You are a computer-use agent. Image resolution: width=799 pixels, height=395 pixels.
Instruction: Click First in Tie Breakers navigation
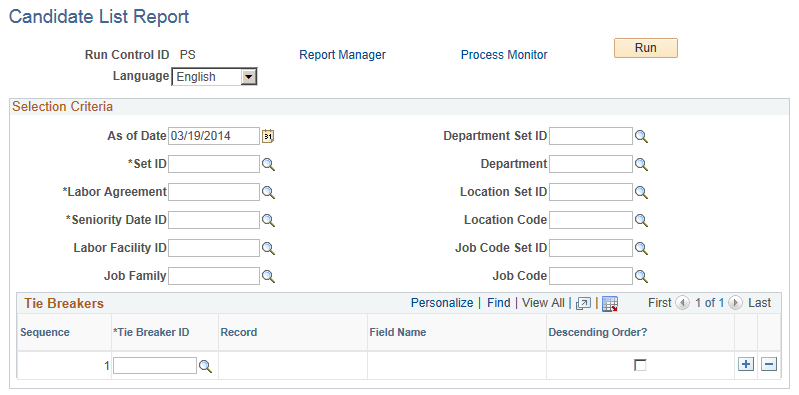coord(659,303)
